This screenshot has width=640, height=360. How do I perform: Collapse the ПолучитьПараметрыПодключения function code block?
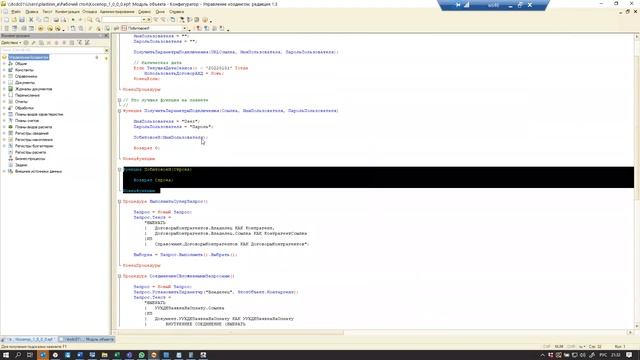[x=119, y=111]
